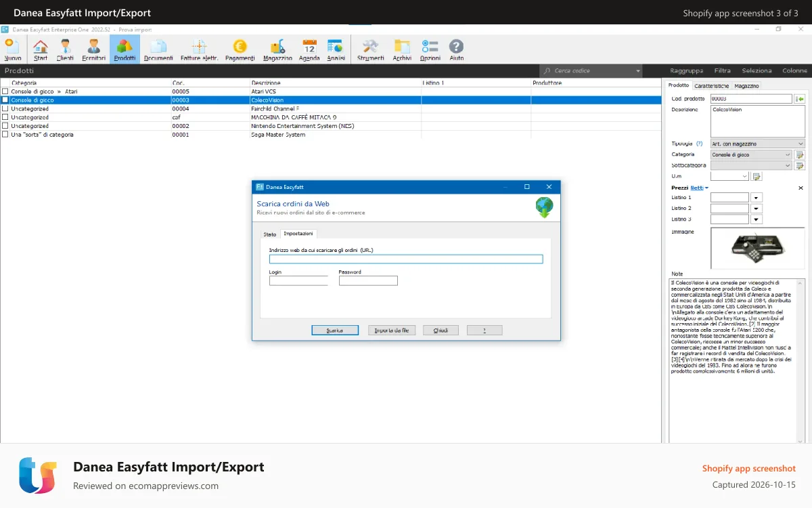The height and width of the screenshot is (508, 812).
Task: Tick checkbox for Atari VCS row
Action: [x=5, y=91]
